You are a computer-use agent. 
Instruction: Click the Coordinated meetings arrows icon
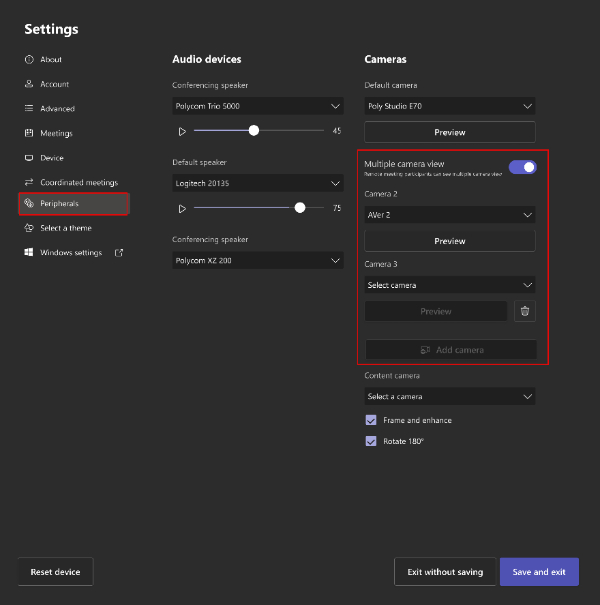pyautogui.click(x=29, y=182)
